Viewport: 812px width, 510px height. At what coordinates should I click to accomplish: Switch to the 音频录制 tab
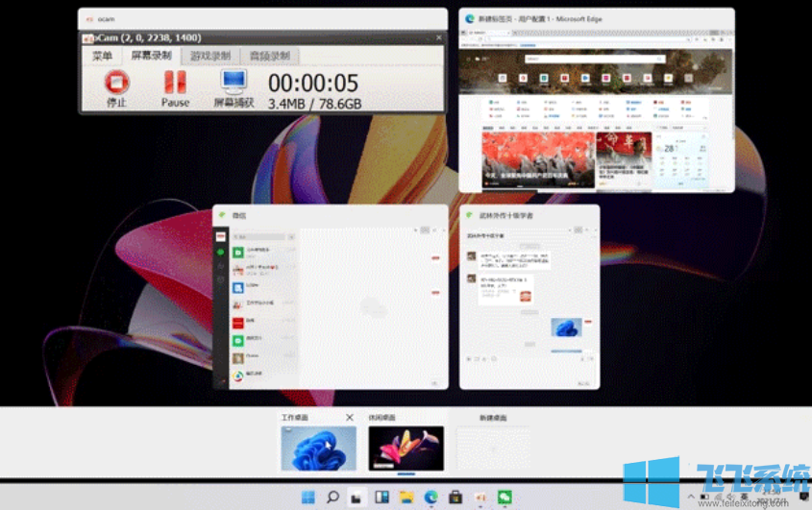click(x=269, y=56)
